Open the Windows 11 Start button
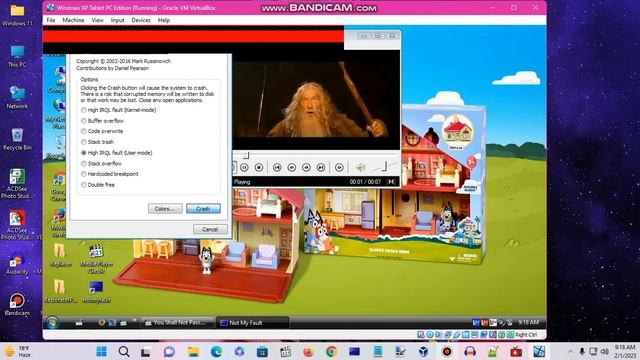The height and width of the screenshot is (360, 640). pos(101,351)
